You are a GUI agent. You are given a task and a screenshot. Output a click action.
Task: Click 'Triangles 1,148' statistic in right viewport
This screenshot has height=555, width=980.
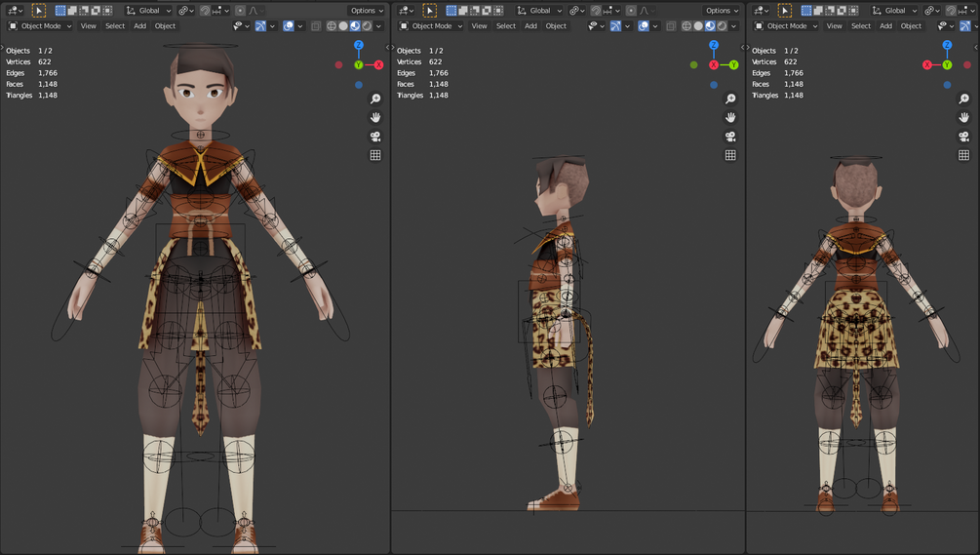click(777, 96)
